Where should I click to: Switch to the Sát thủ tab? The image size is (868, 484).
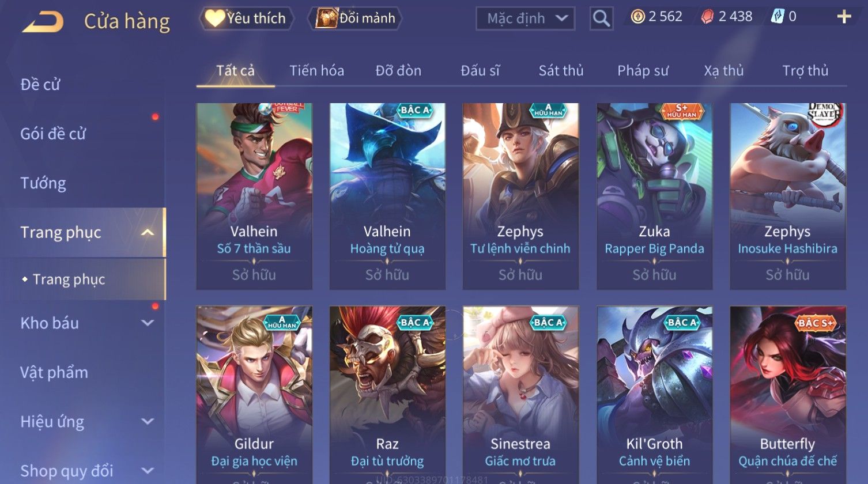(561, 71)
